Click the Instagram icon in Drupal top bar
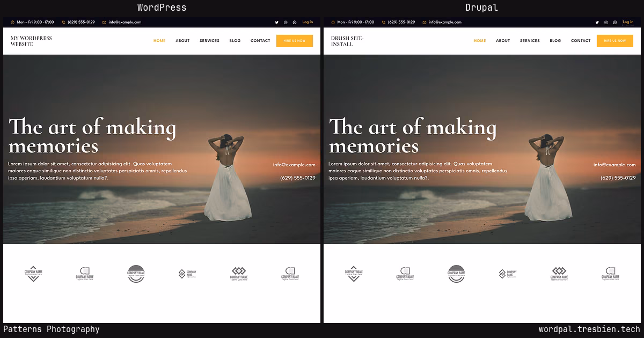 (606, 23)
